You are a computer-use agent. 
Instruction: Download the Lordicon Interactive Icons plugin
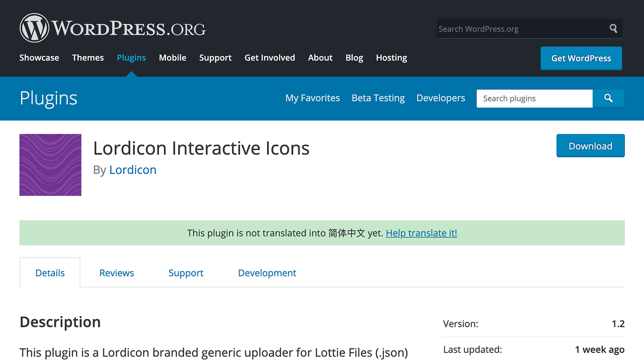click(x=590, y=146)
